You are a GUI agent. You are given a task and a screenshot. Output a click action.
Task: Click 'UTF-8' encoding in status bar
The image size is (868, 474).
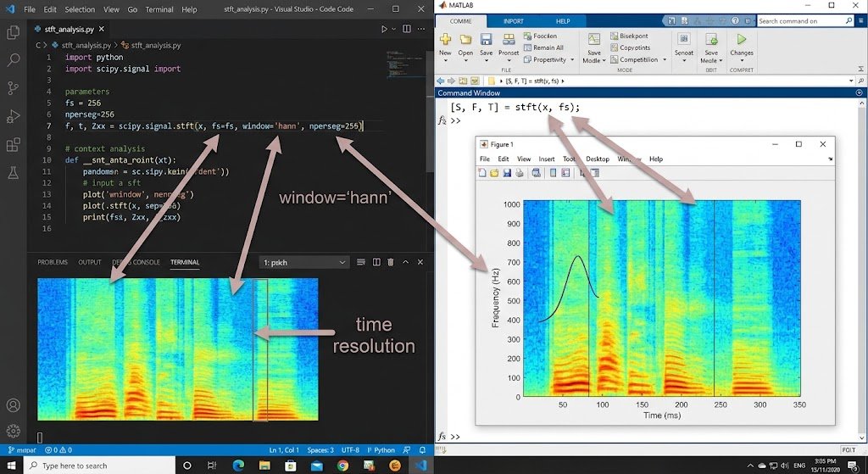[x=350, y=450]
